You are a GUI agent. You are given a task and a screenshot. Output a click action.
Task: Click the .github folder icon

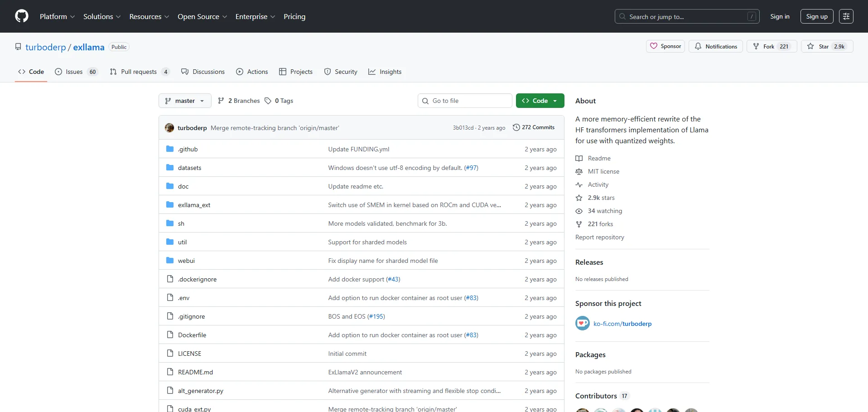(x=170, y=149)
